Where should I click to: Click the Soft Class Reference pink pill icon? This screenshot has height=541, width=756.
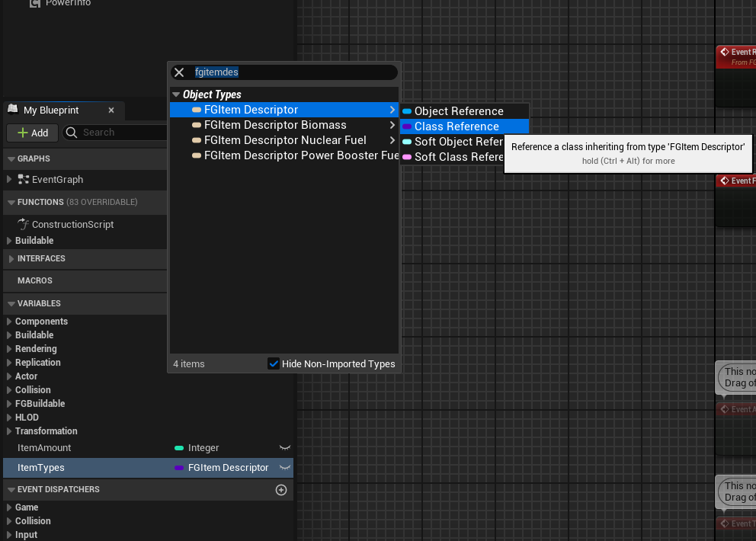click(407, 157)
